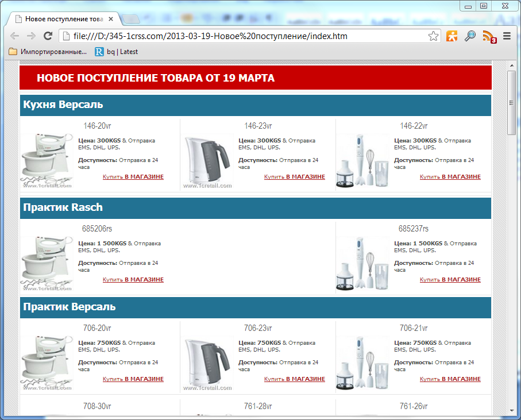521x420 pixels.
Task: Click the address bar URL field
Action: [247, 36]
